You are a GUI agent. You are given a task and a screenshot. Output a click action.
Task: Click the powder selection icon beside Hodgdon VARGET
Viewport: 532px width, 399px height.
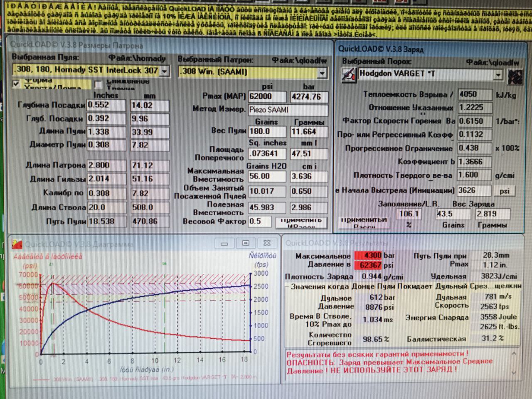(x=349, y=75)
